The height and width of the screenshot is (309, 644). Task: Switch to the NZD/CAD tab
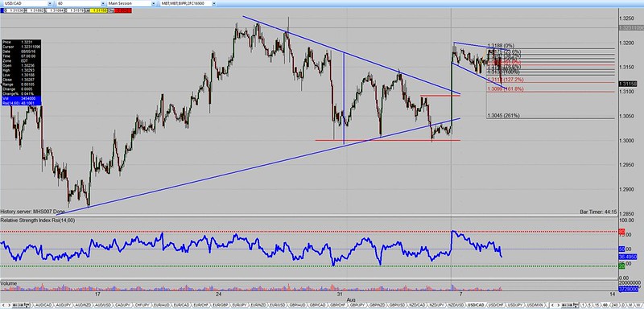point(417,305)
